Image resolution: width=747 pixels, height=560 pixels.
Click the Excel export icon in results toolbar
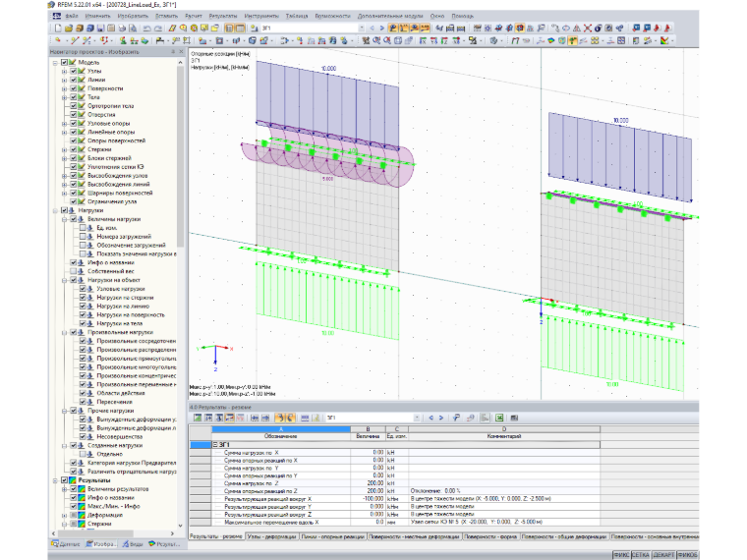[499, 418]
